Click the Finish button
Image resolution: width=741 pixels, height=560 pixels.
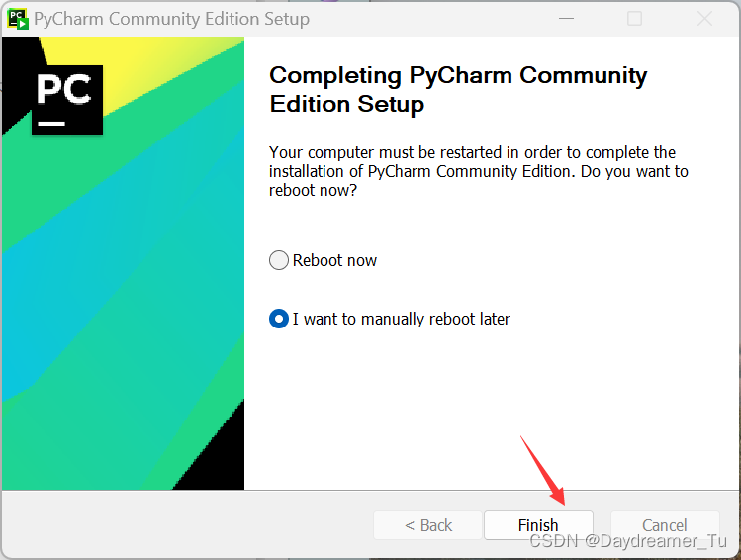(x=538, y=524)
